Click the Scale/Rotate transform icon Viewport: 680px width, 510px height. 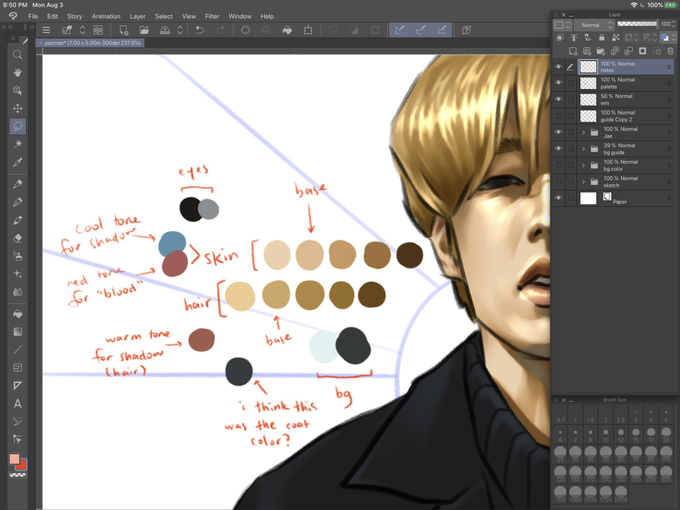[x=308, y=30]
